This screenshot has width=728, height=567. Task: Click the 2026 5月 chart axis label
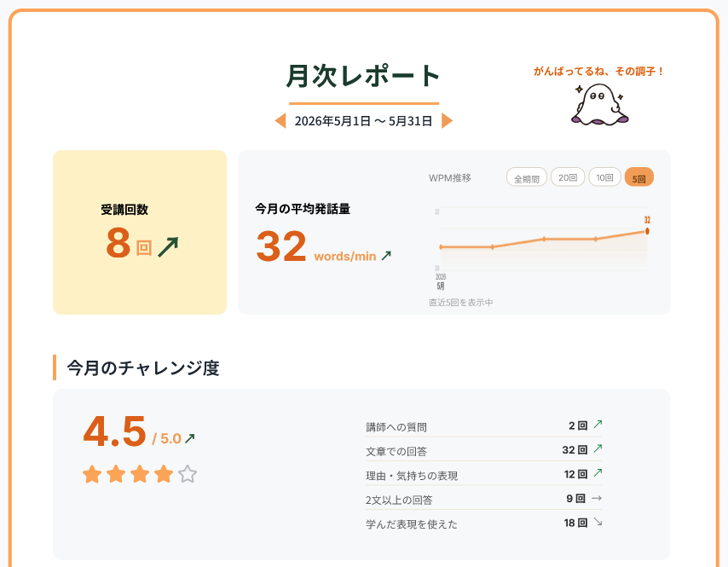coord(441,282)
